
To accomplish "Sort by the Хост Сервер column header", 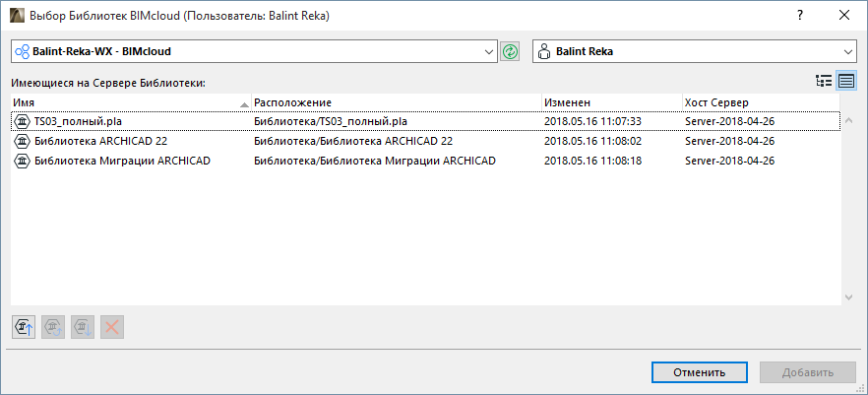I will (761, 102).
